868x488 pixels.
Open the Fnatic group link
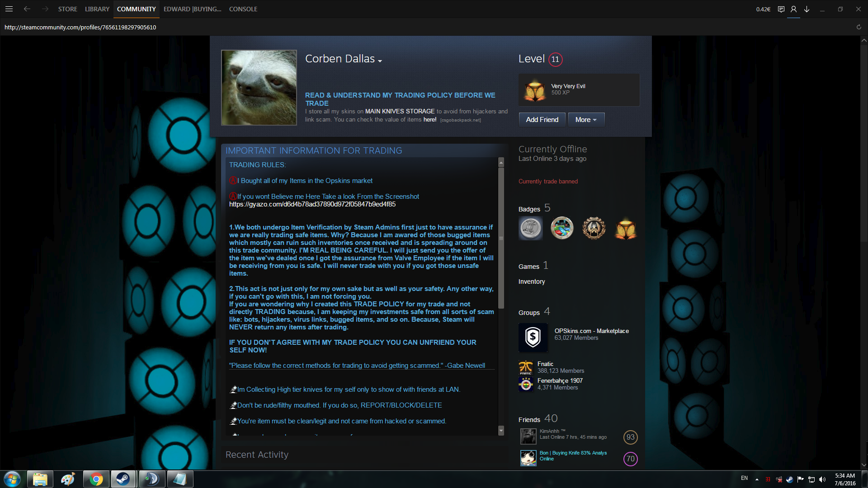click(545, 364)
